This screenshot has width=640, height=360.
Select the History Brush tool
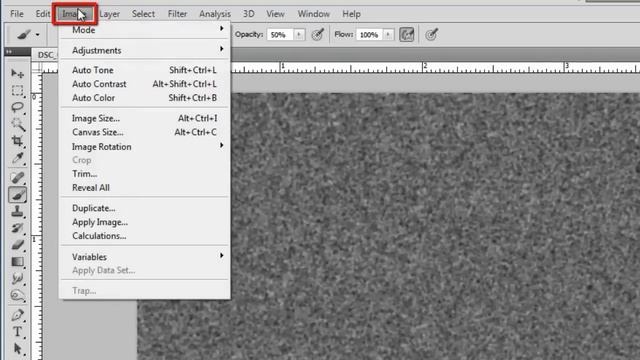point(17,228)
